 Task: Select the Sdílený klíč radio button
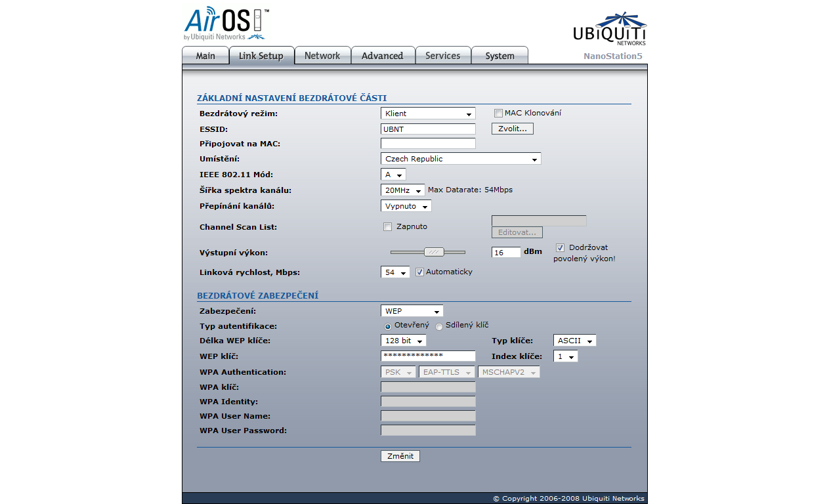(439, 326)
